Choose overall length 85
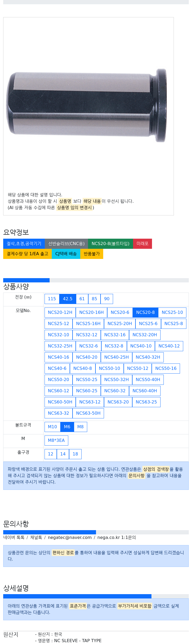Screen dimensions: 192x644 94,299
